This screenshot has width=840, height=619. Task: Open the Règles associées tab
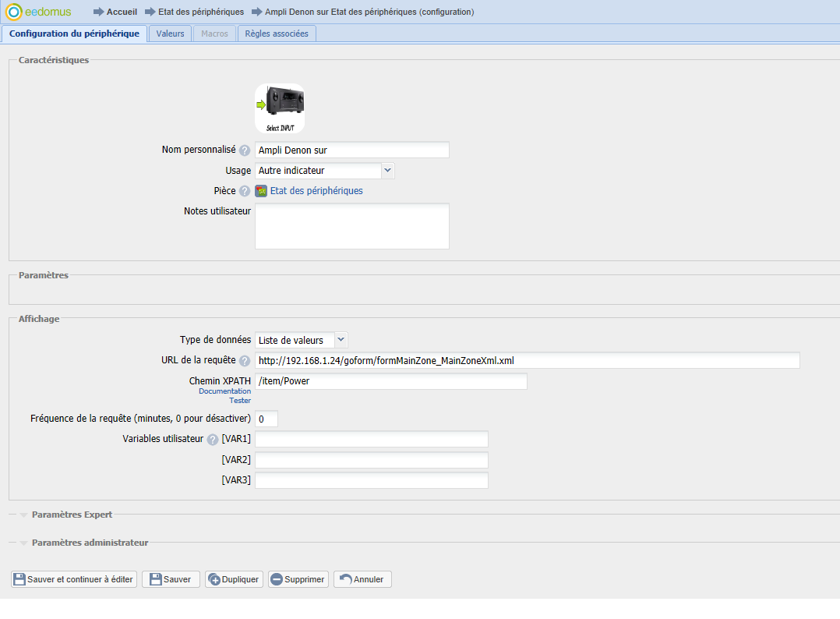pos(277,34)
